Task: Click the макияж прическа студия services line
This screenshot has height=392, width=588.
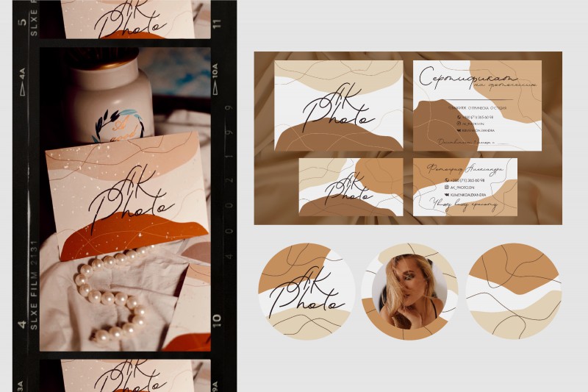Action: click(477, 108)
